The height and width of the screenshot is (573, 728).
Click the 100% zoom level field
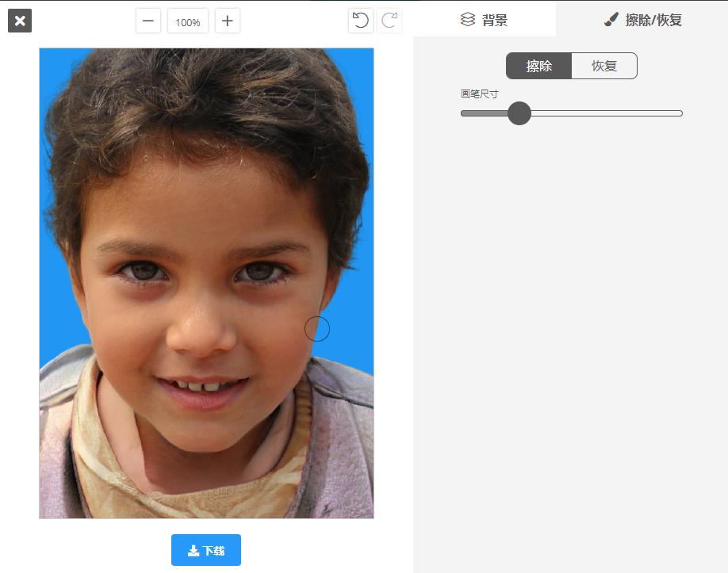pyautogui.click(x=188, y=22)
